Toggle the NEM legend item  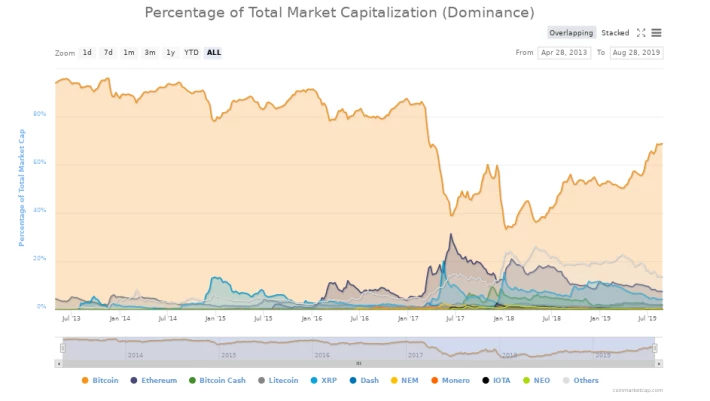(x=404, y=381)
